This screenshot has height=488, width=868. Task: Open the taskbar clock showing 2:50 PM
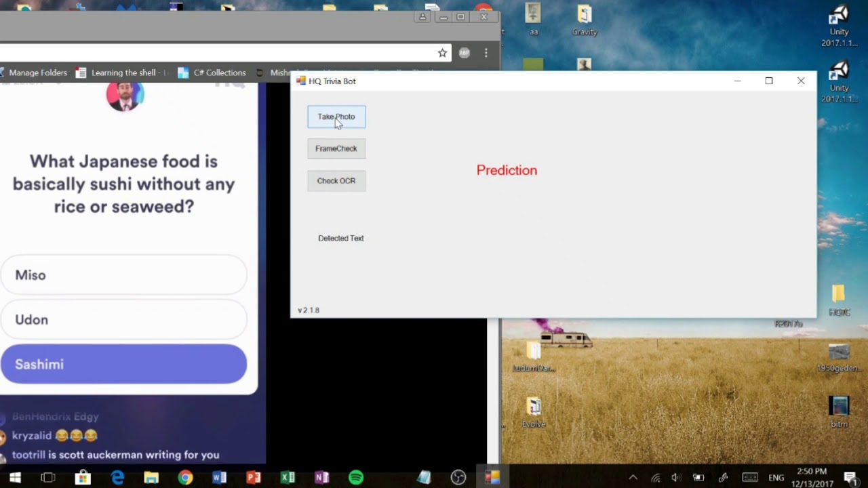812,478
